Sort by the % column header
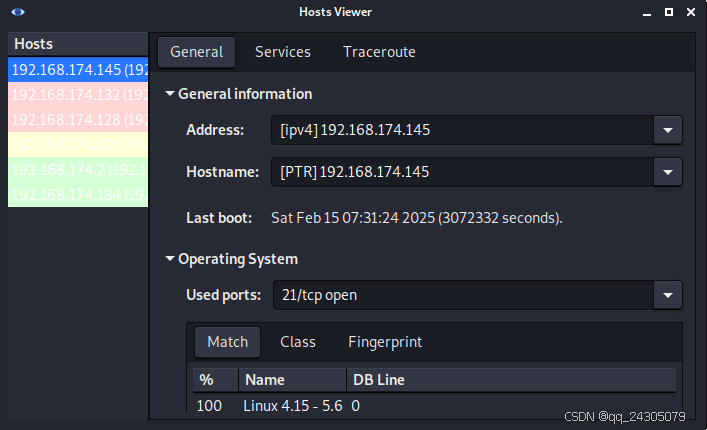This screenshot has height=430, width=707. coord(216,380)
